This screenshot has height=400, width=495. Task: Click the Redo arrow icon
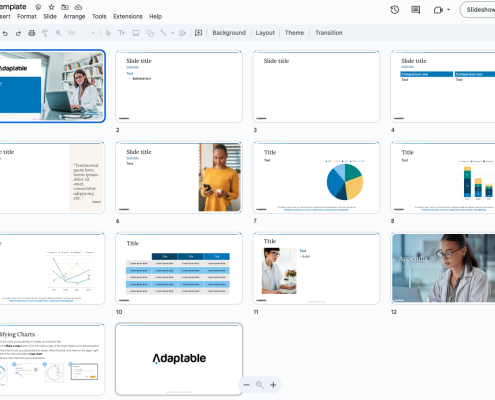pos(18,33)
